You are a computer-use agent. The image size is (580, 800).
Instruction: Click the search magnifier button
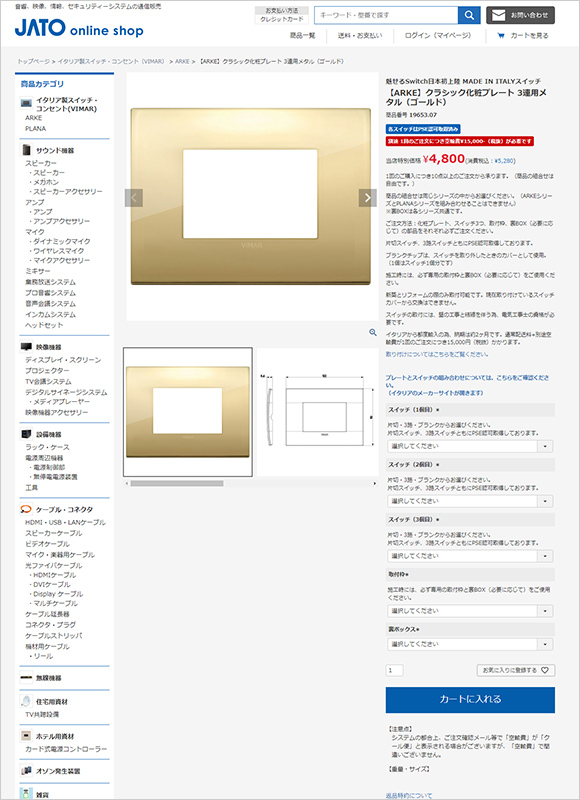(x=469, y=15)
